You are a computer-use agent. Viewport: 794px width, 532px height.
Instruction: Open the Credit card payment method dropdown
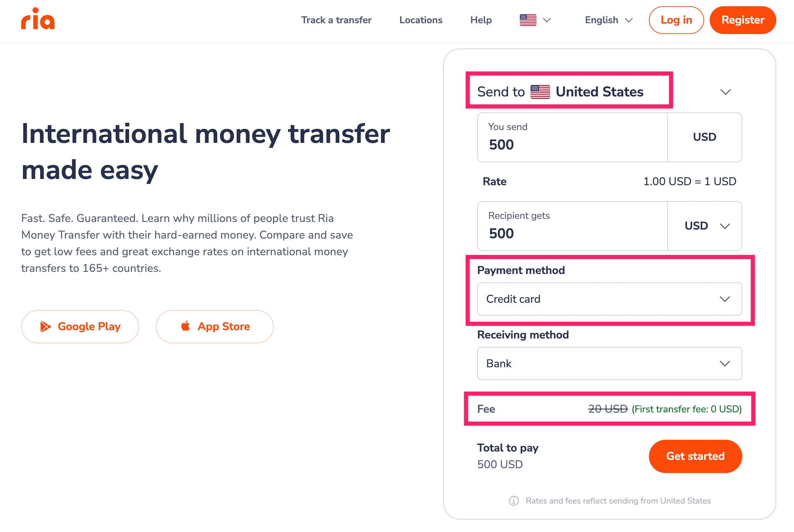click(609, 299)
